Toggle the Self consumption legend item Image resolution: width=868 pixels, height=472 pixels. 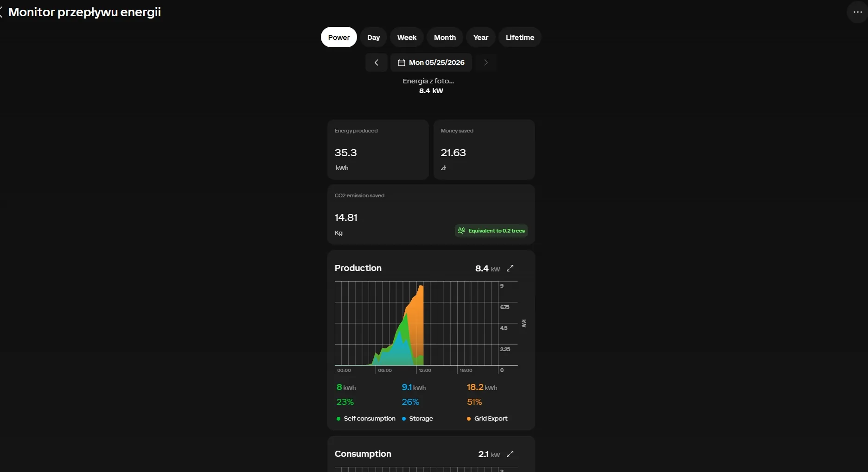point(366,418)
